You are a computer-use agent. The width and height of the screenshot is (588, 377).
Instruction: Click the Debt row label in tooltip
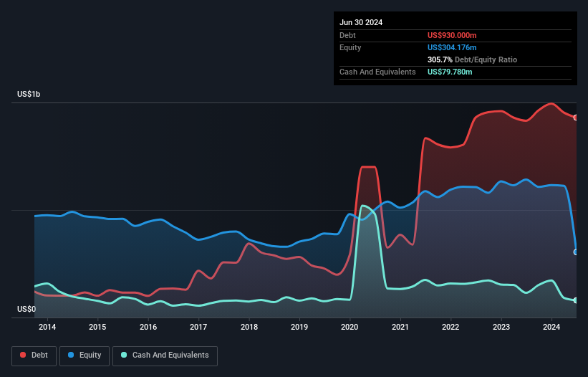pyautogui.click(x=347, y=35)
